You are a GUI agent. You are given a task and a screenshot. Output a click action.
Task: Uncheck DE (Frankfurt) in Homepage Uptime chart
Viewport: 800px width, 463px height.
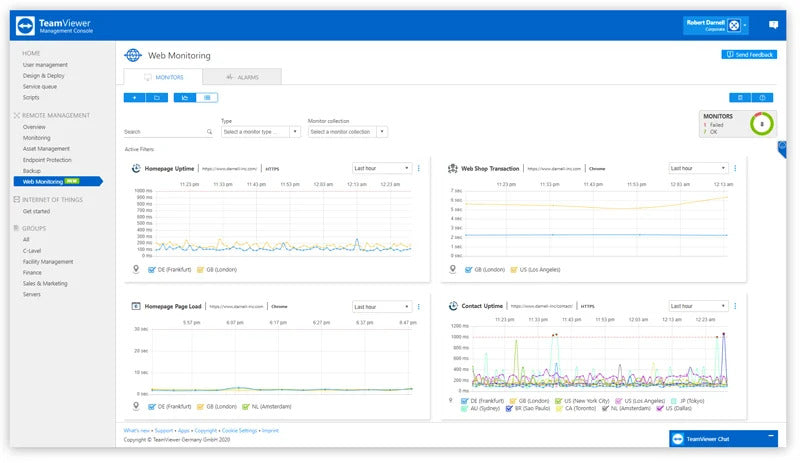149,269
